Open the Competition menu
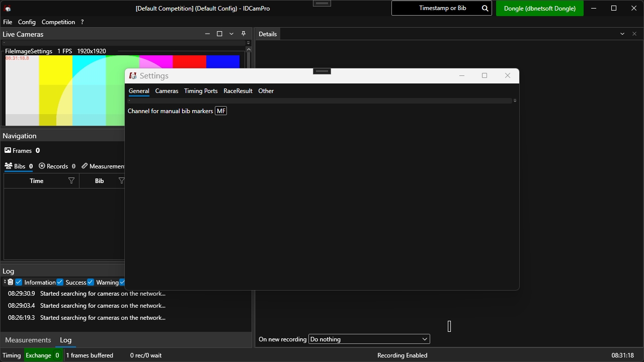Image resolution: width=644 pixels, height=362 pixels. (x=58, y=22)
